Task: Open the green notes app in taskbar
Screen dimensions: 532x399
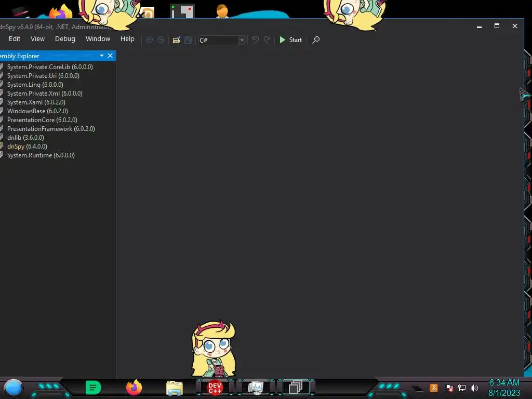Action: [x=94, y=388]
